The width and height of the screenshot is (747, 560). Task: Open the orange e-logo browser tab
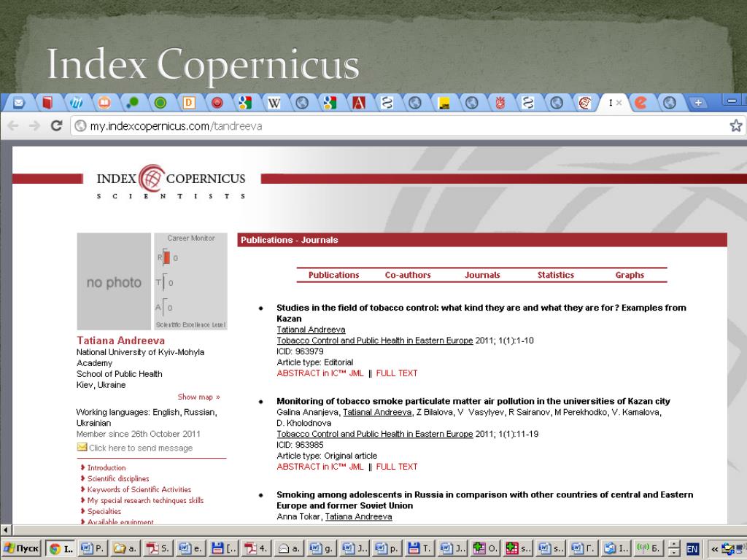pyautogui.click(x=641, y=103)
